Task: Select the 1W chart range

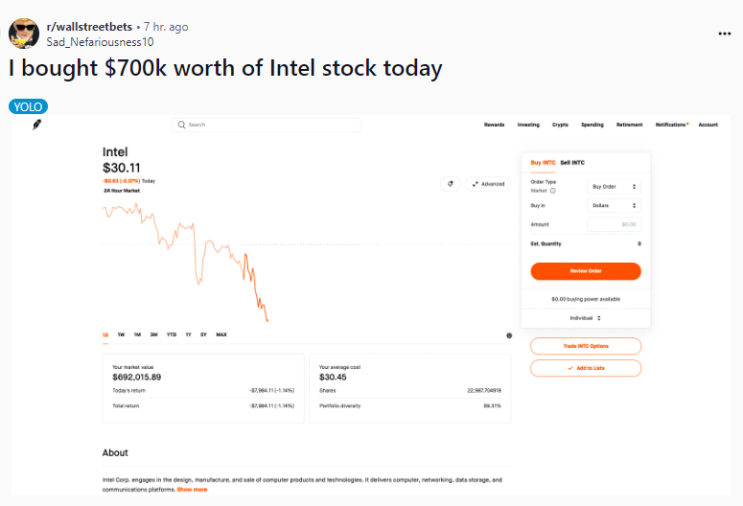Action: tap(121, 334)
